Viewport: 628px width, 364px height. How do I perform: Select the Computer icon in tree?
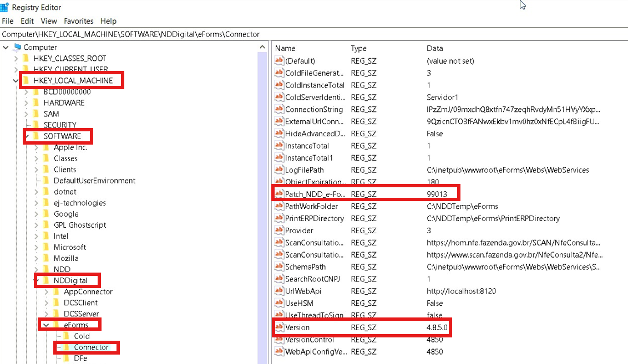[17, 47]
